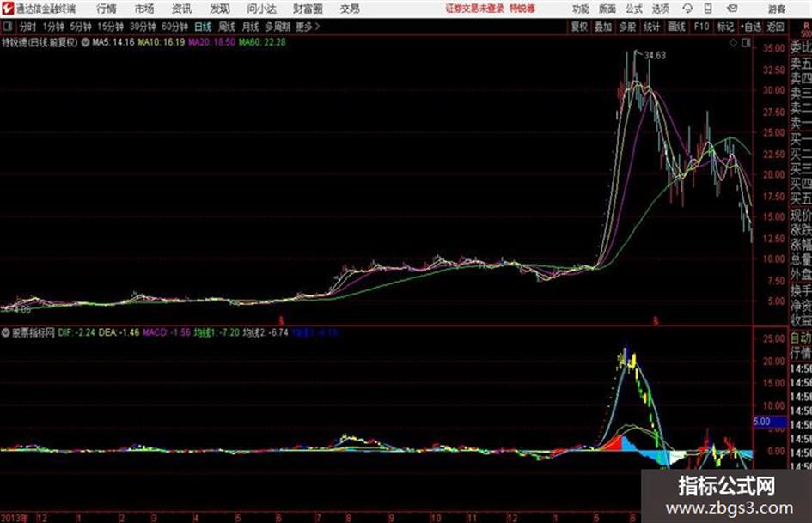Click the 2013年 date axis label
The height and width of the screenshot is (523, 812).
coord(14,518)
